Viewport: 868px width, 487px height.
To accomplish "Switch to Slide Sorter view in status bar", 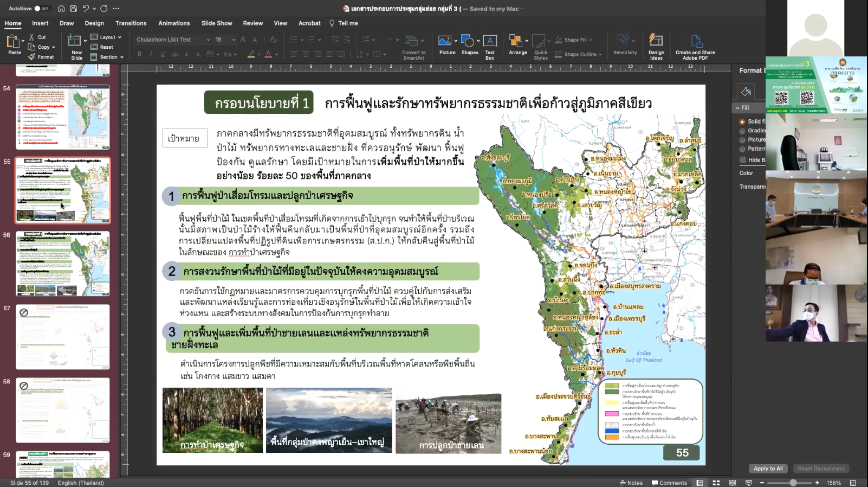I will [716, 483].
